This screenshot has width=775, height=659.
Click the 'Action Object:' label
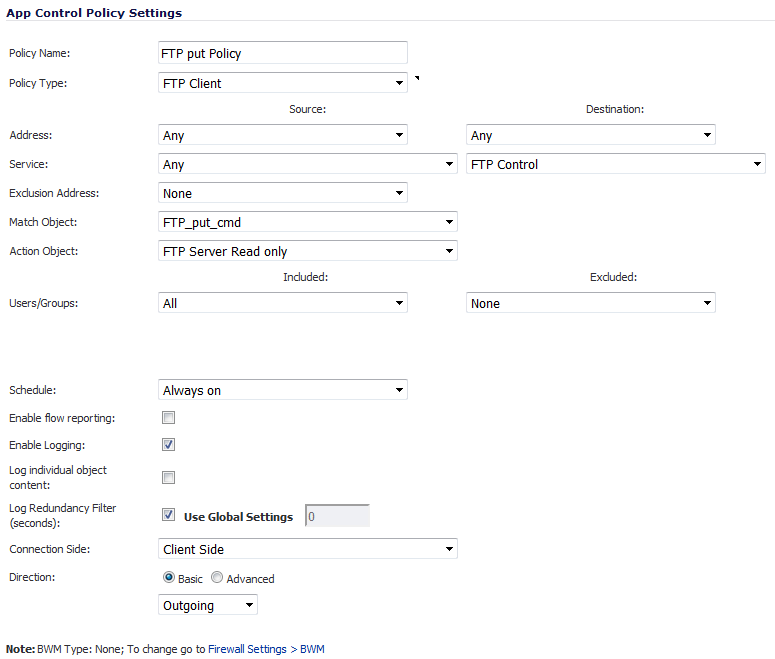pos(43,251)
